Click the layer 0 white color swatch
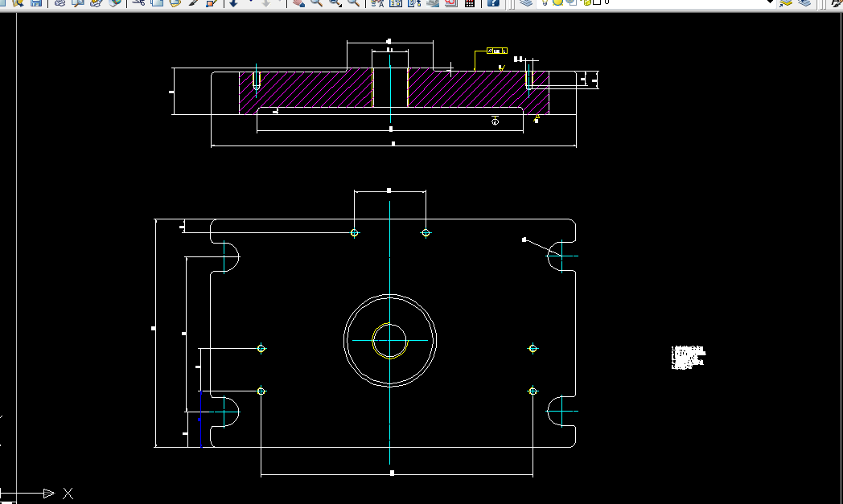This screenshot has height=504, width=843. click(597, 2)
